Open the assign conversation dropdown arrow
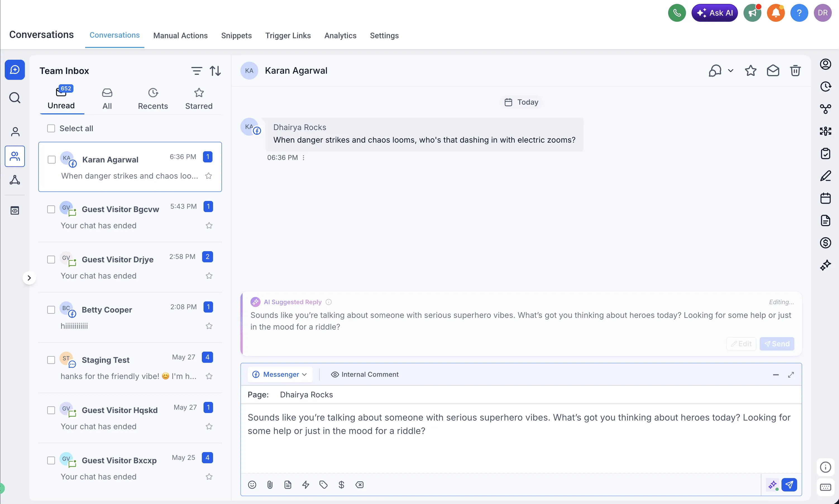This screenshot has width=839, height=504. coord(731,71)
